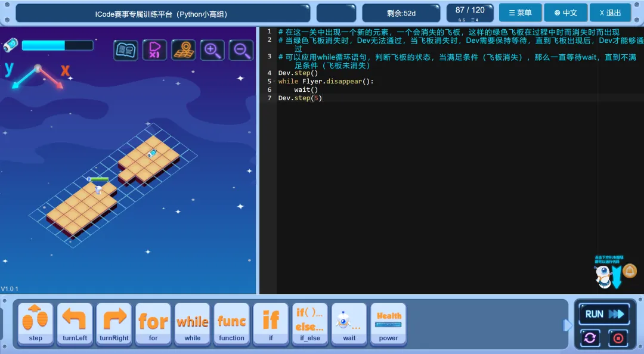Insert the for loop block

tap(153, 324)
